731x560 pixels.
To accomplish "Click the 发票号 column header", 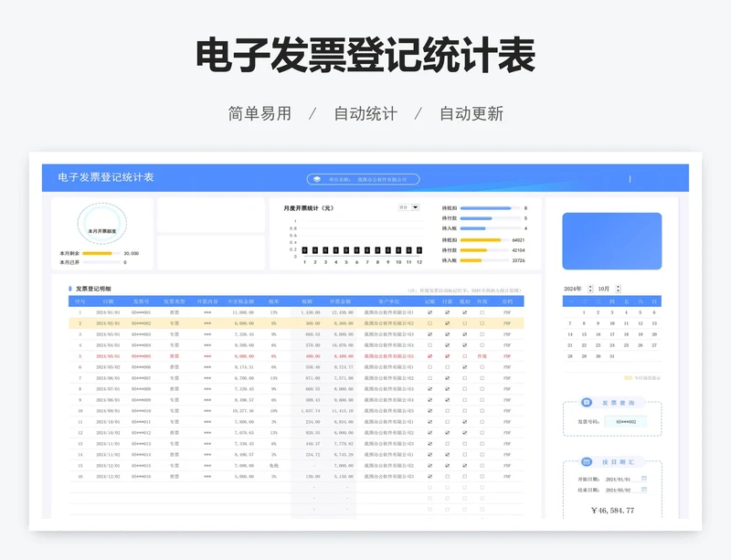I will 141,301.
